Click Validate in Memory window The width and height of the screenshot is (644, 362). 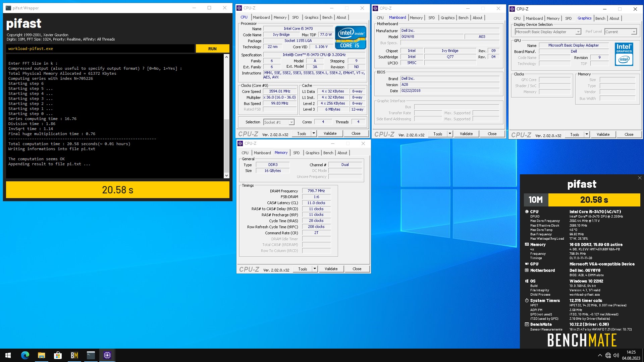(x=331, y=269)
